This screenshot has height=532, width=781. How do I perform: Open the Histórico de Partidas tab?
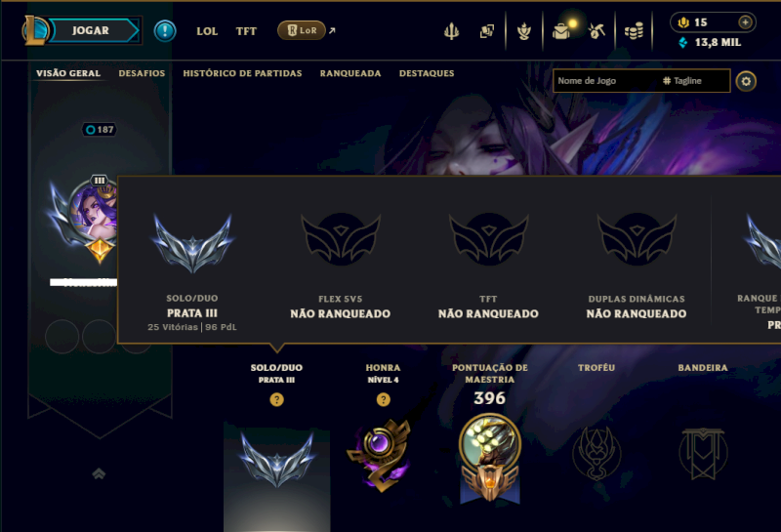tap(242, 73)
